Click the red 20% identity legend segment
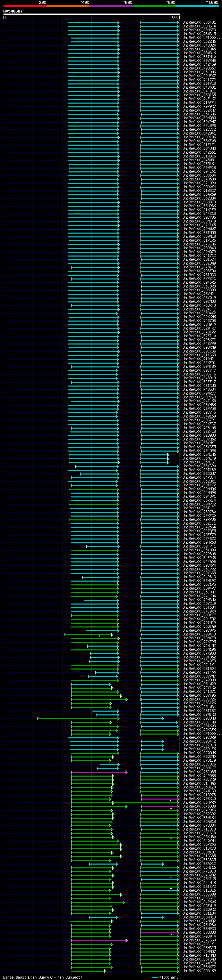This screenshot has height=980, width=222. pyautogui.click(x=25, y=6)
